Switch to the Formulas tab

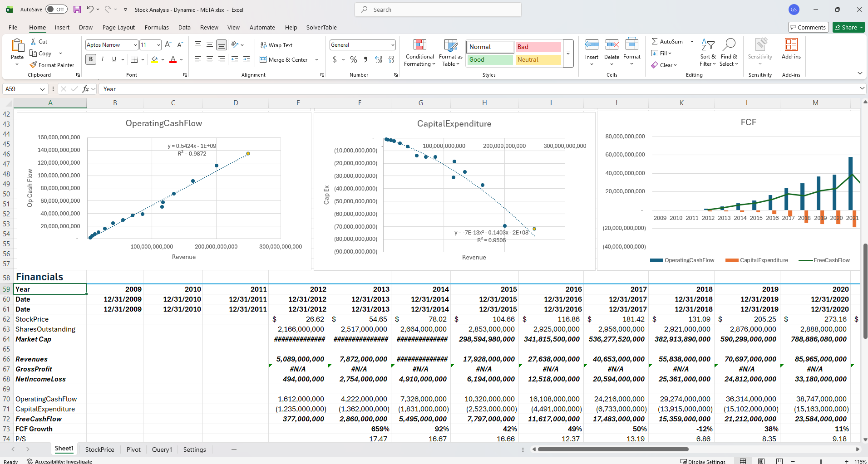click(x=157, y=27)
